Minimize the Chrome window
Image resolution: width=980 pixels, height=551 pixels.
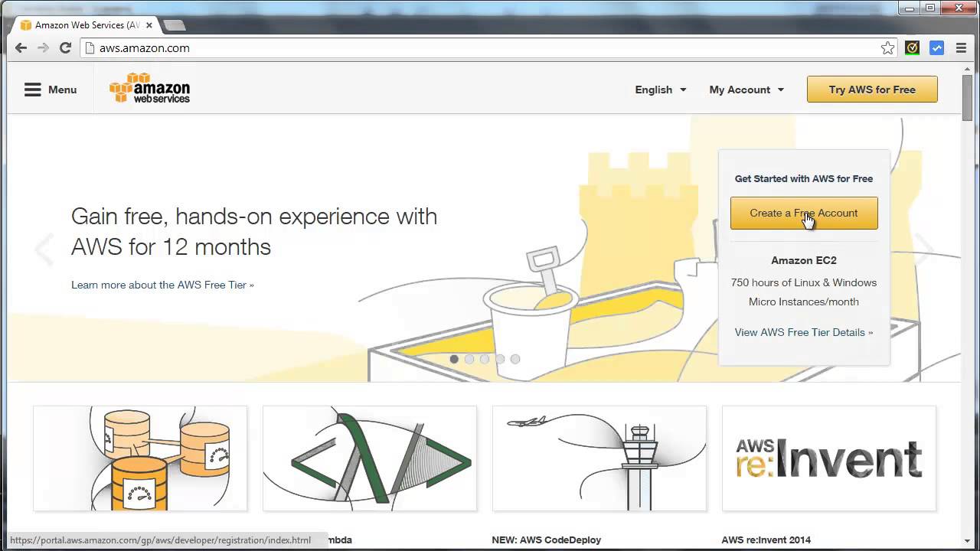pyautogui.click(x=910, y=8)
